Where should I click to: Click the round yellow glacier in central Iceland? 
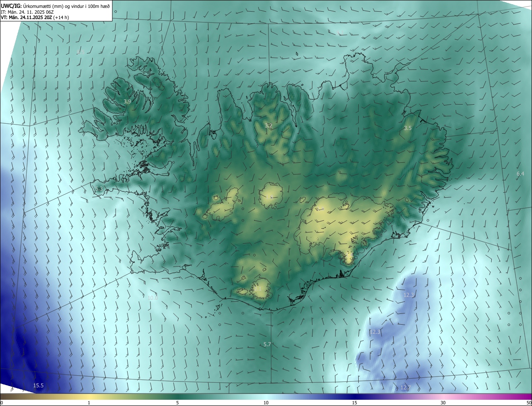click(x=271, y=195)
